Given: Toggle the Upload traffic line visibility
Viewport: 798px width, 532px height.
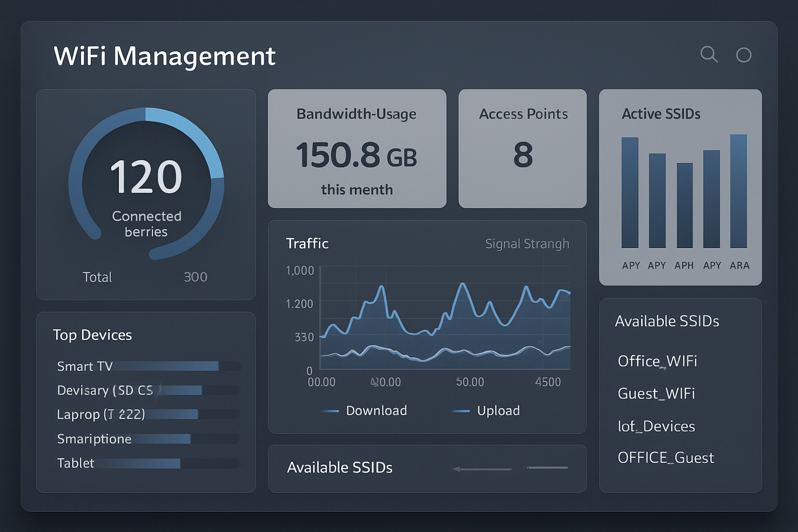Looking at the screenshot, I should click(498, 410).
